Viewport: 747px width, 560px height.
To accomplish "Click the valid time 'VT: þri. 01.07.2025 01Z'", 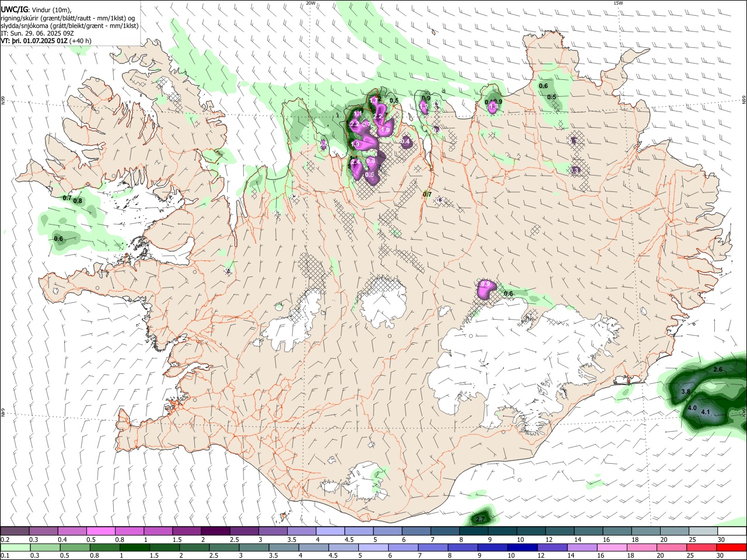I will pos(34,41).
